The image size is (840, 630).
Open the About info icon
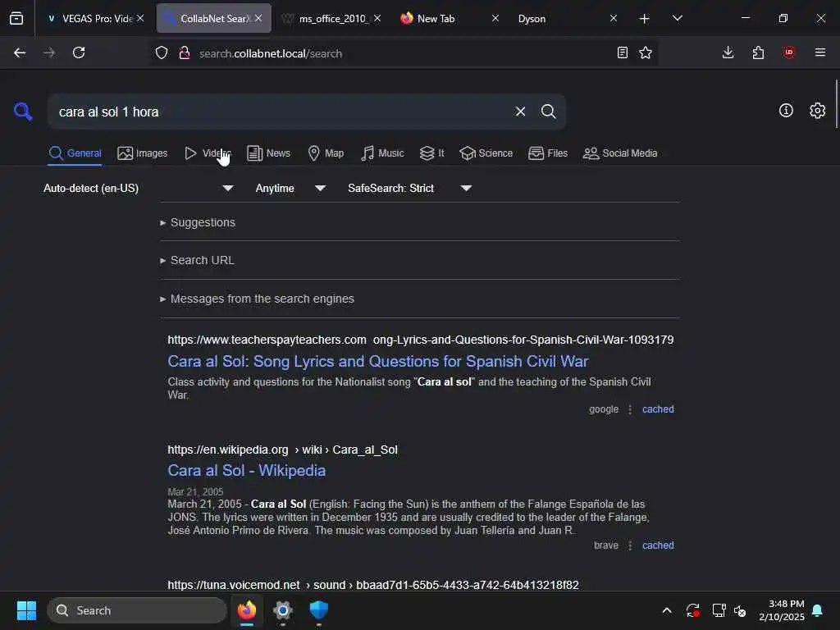786,111
